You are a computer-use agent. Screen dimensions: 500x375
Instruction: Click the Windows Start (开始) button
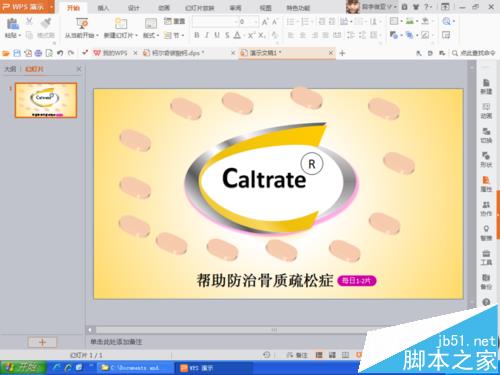pos(23,368)
